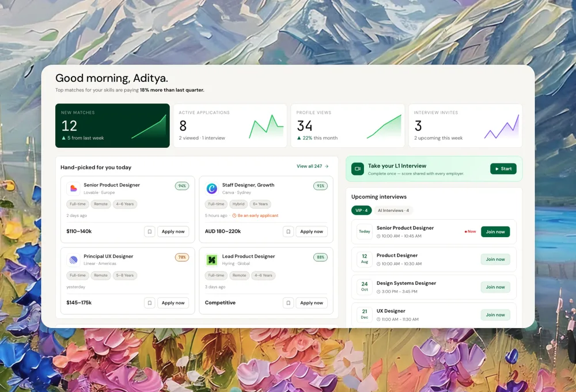Open the New Matches stat card
Viewport: 576px width, 392px height.
(112, 125)
